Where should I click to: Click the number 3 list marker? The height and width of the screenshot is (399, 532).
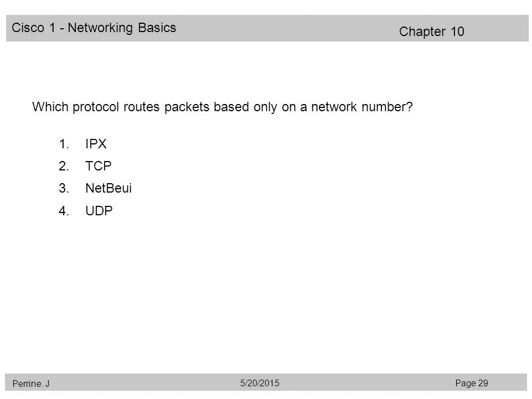(64, 188)
